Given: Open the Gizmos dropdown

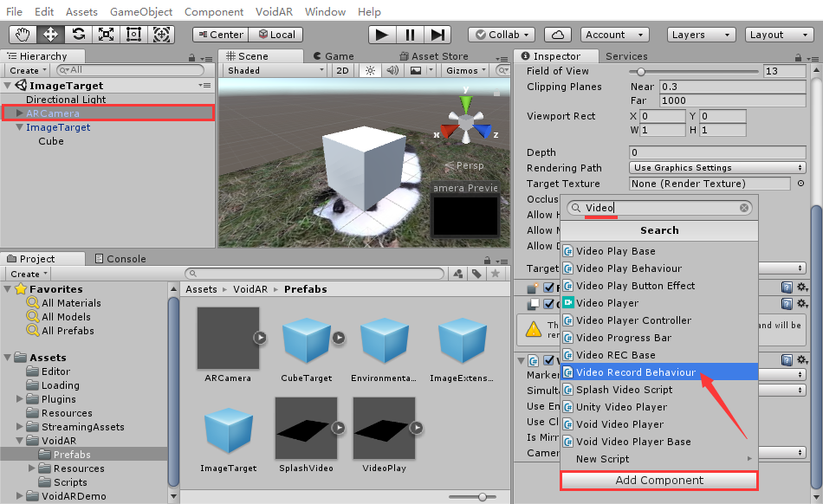Looking at the screenshot, I should click(x=466, y=70).
